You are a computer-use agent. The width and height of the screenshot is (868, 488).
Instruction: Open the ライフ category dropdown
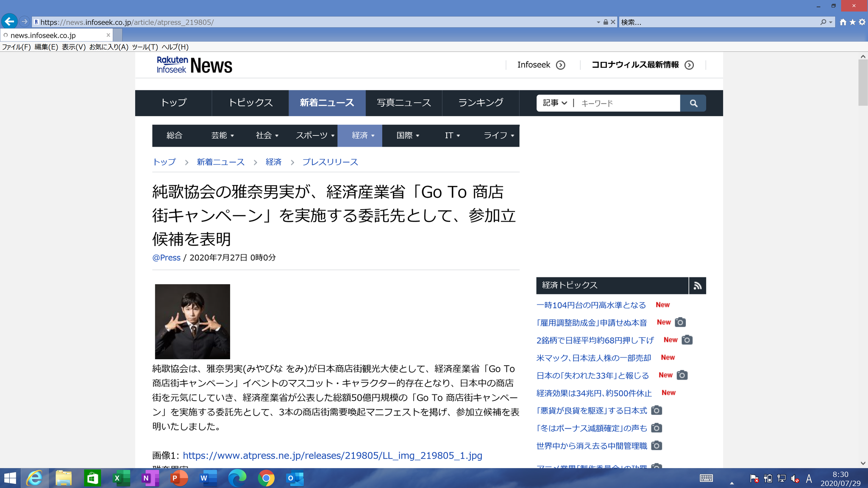click(498, 136)
